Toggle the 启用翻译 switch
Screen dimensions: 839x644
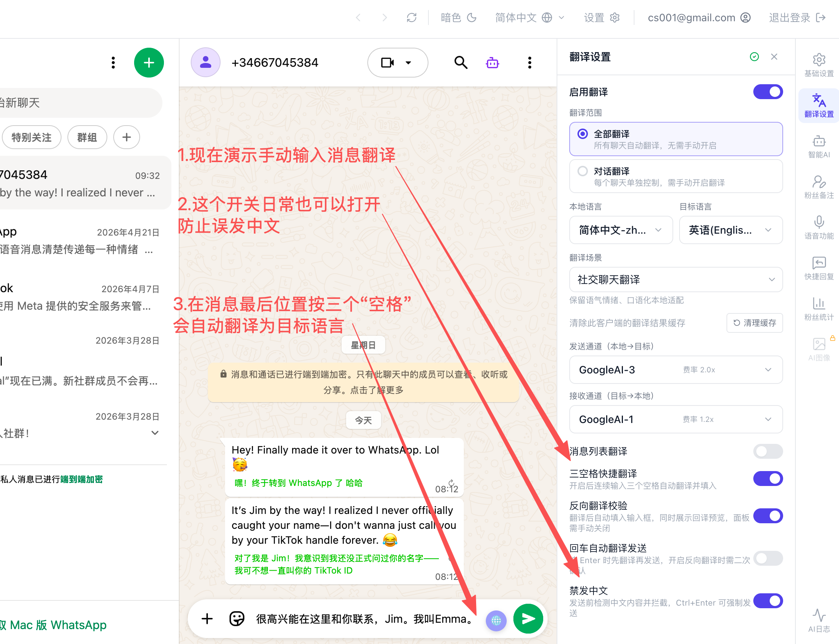tap(768, 92)
